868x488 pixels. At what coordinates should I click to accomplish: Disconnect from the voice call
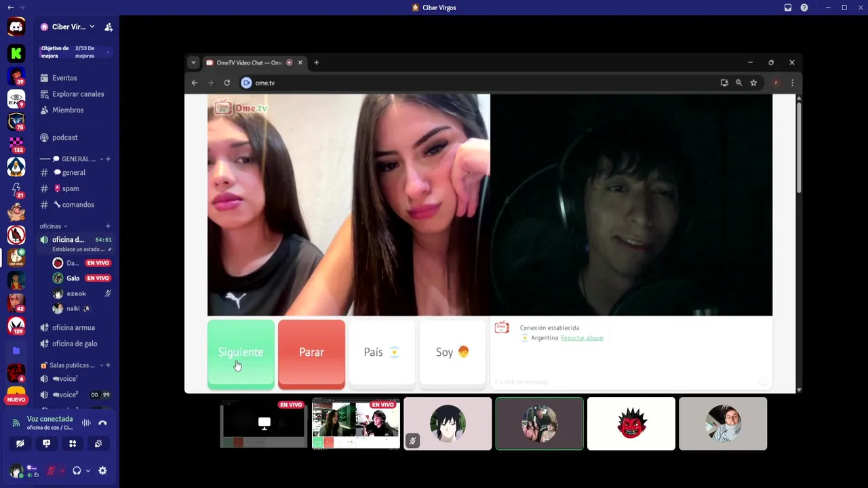coord(102,423)
